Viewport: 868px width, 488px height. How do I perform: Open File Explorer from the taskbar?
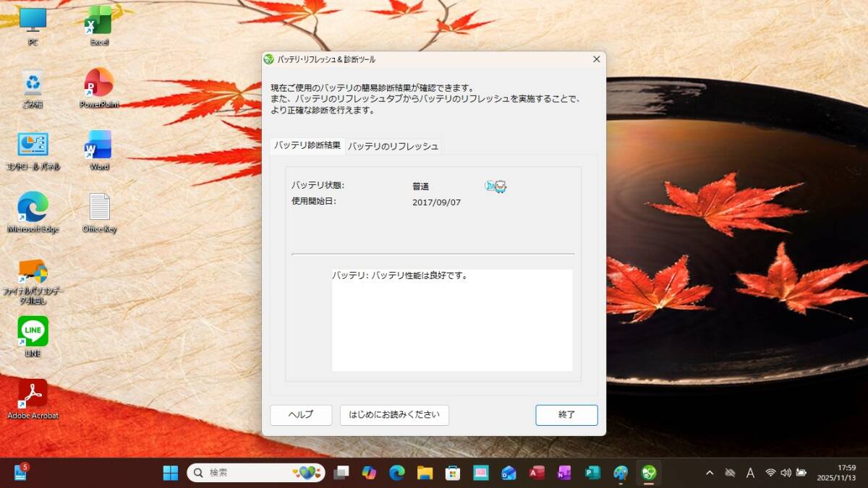(x=425, y=473)
